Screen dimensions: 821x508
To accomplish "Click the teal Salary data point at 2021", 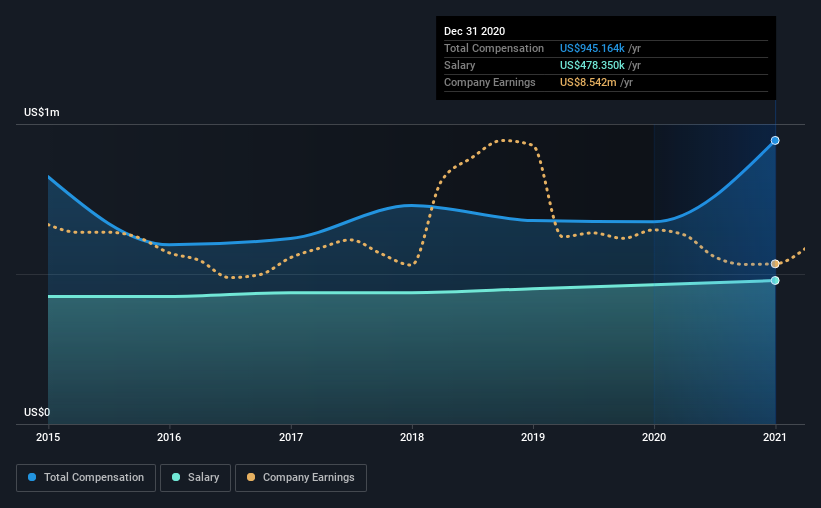I will (775, 281).
